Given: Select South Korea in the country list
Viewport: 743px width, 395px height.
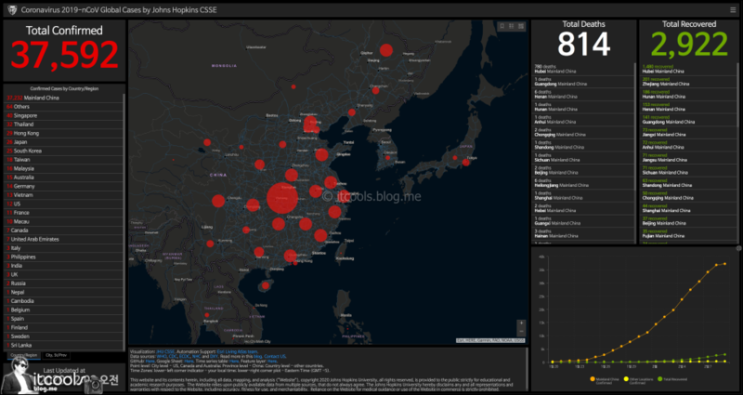Looking at the screenshot, I should 64,151.
